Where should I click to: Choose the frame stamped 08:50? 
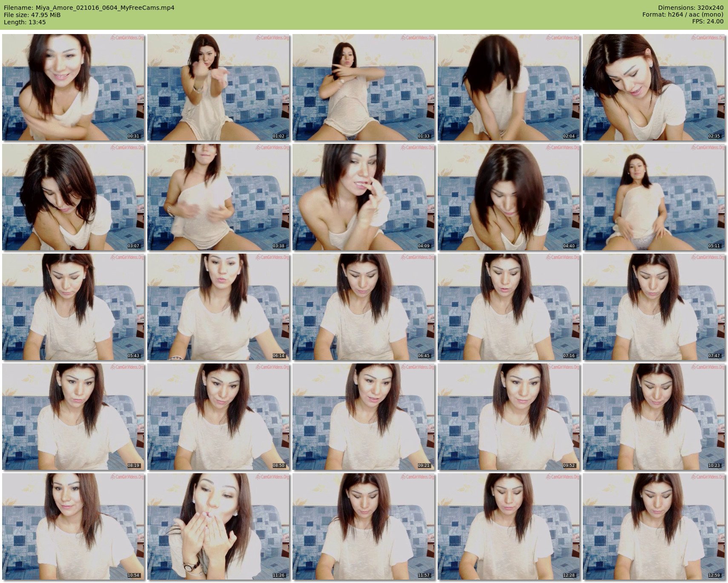(218, 417)
